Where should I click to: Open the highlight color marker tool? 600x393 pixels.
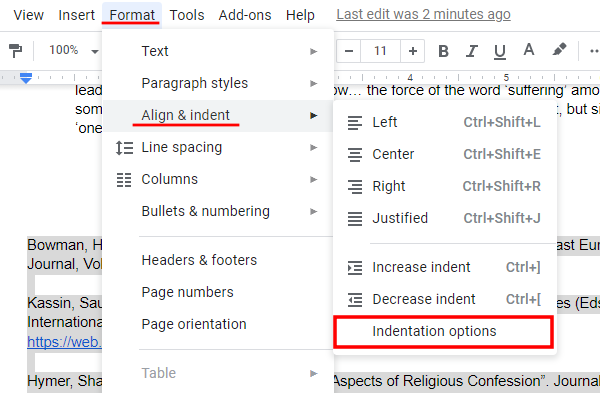coord(559,50)
